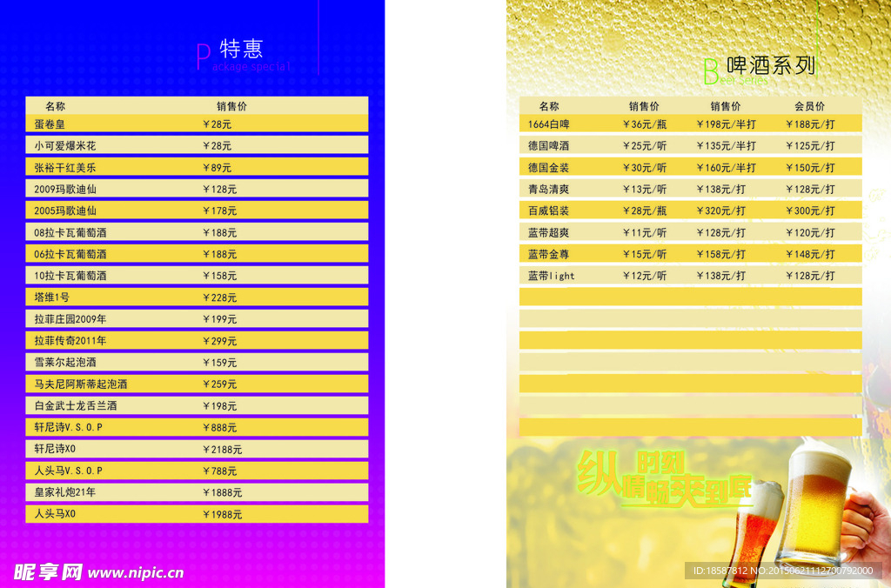The width and height of the screenshot is (891, 588).
Task: Select the 轩尼诗V.S.O.P item name
Action: (68, 427)
